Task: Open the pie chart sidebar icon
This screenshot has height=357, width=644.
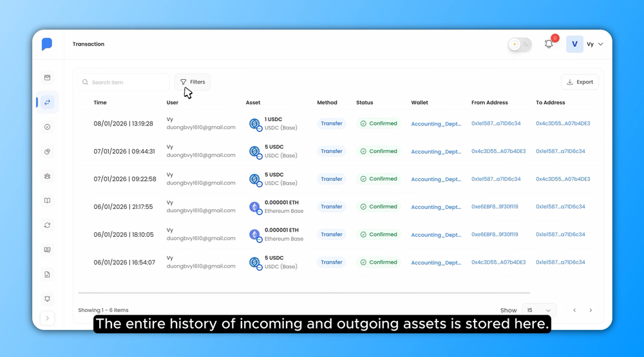Action: pyautogui.click(x=47, y=151)
